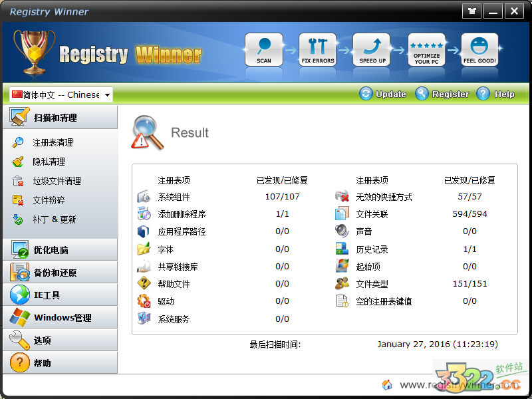Click the 594/594 value for 文件关联
This screenshot has width=532, height=399.
click(x=469, y=214)
